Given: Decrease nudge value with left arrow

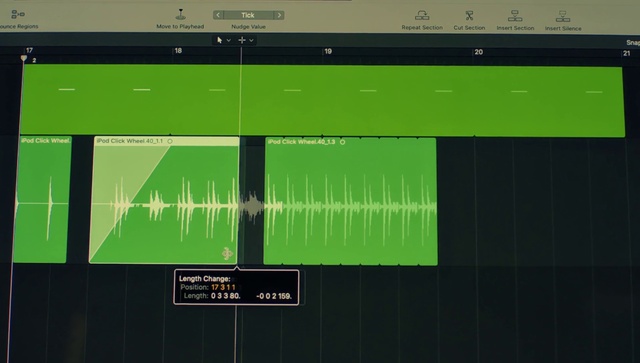Looking at the screenshot, I should (218, 15).
